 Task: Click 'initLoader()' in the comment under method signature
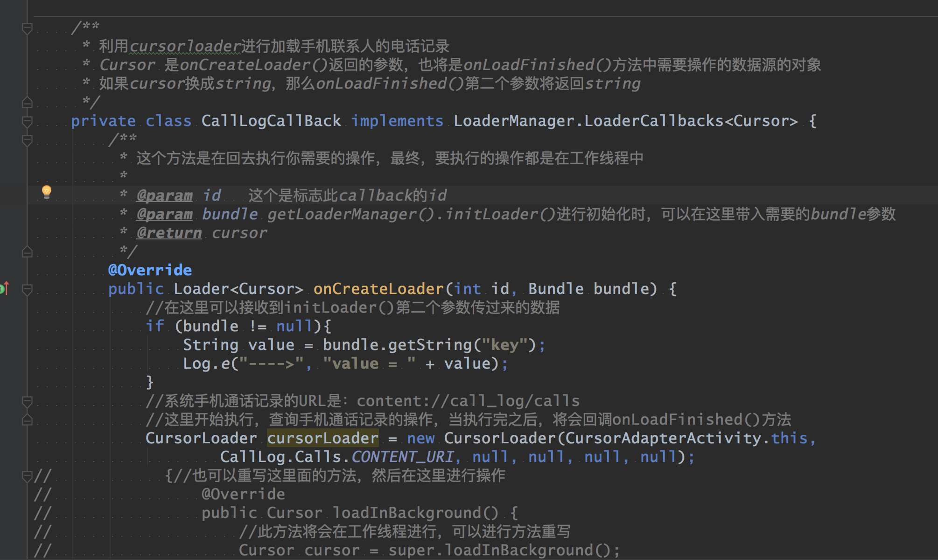pos(340,308)
